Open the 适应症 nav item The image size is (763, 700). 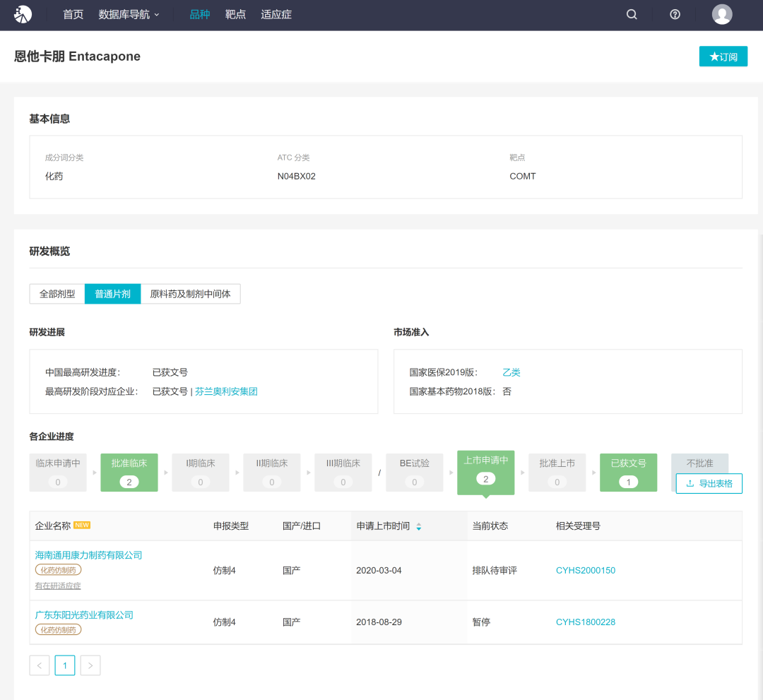[276, 15]
